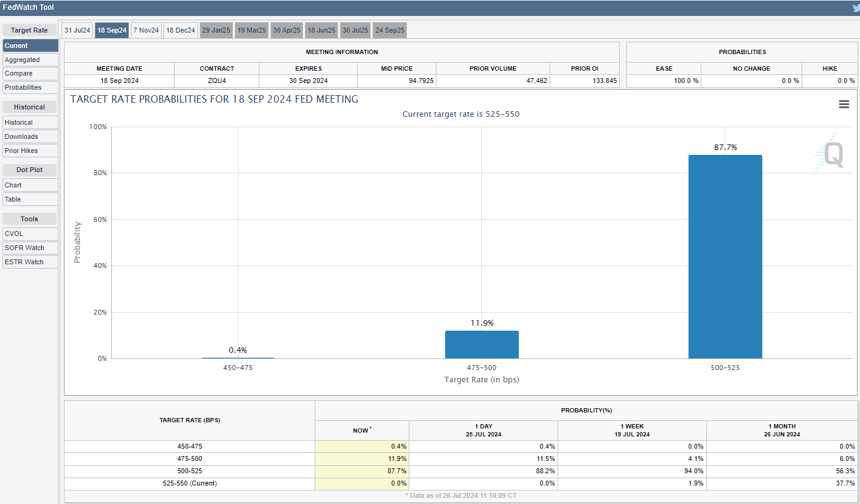Screen dimensions: 860x504
Task: Open the chart hamburger menu icon
Action: [x=843, y=104]
